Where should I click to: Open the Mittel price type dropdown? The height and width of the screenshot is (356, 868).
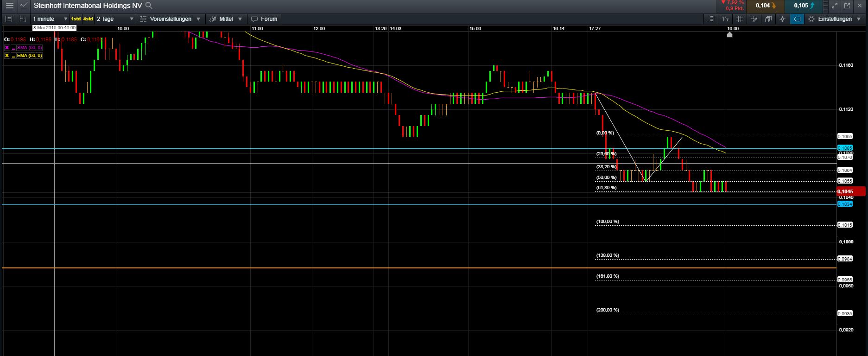226,19
